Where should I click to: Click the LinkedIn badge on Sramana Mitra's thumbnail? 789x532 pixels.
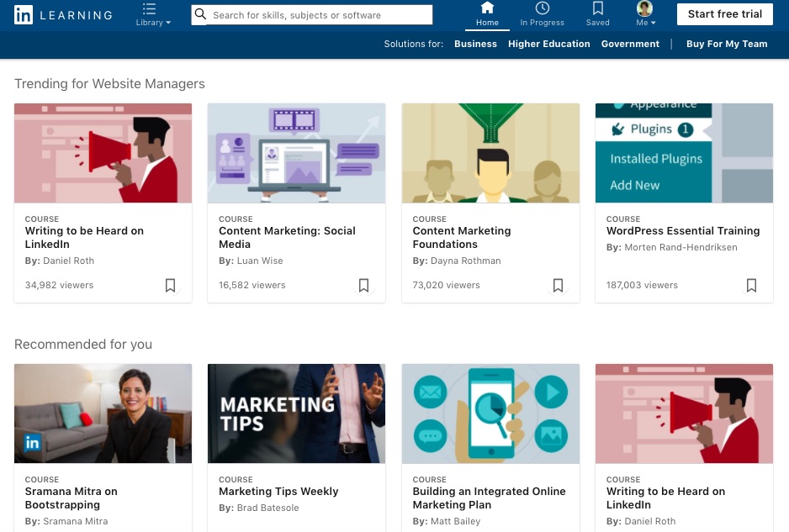click(x=32, y=442)
